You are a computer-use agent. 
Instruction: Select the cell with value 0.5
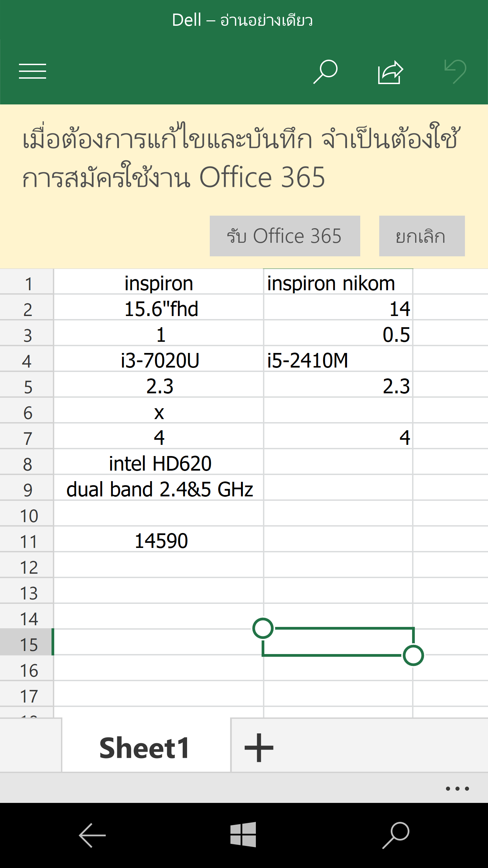(x=338, y=333)
